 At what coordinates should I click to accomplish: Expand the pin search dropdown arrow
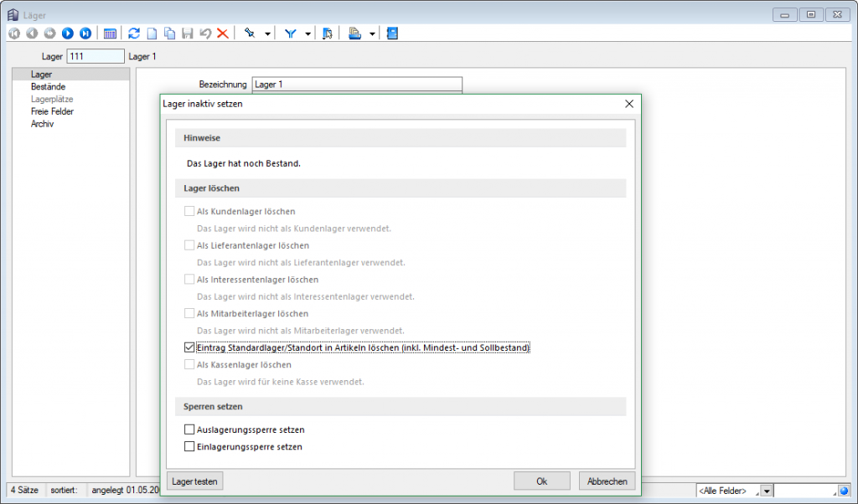pos(267,33)
